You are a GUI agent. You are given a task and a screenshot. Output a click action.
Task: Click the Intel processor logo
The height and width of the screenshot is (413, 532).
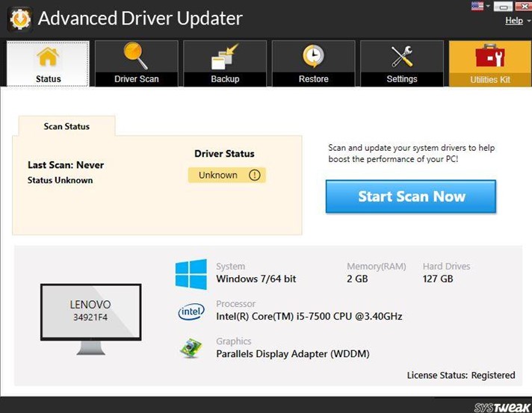[191, 311]
